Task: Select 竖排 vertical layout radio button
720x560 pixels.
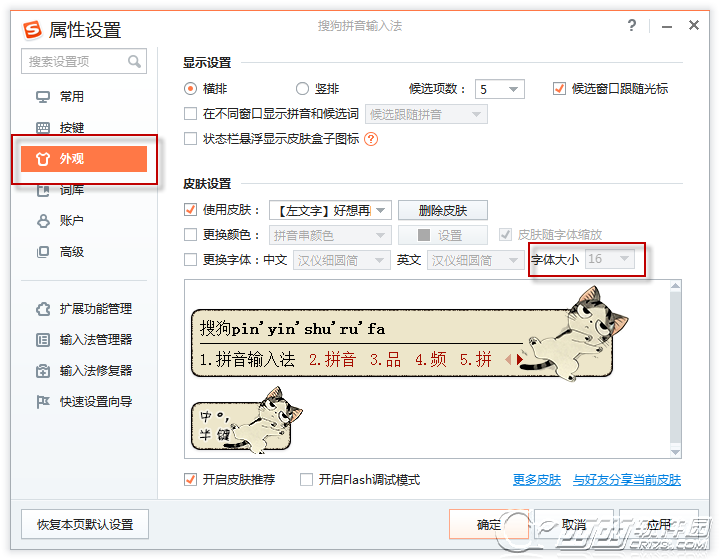Action: click(x=302, y=89)
